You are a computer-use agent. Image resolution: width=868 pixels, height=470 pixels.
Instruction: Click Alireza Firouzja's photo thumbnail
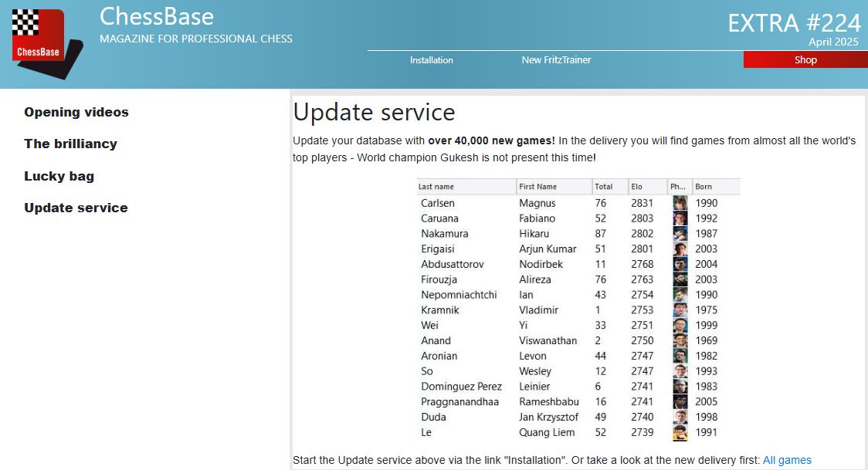click(680, 279)
